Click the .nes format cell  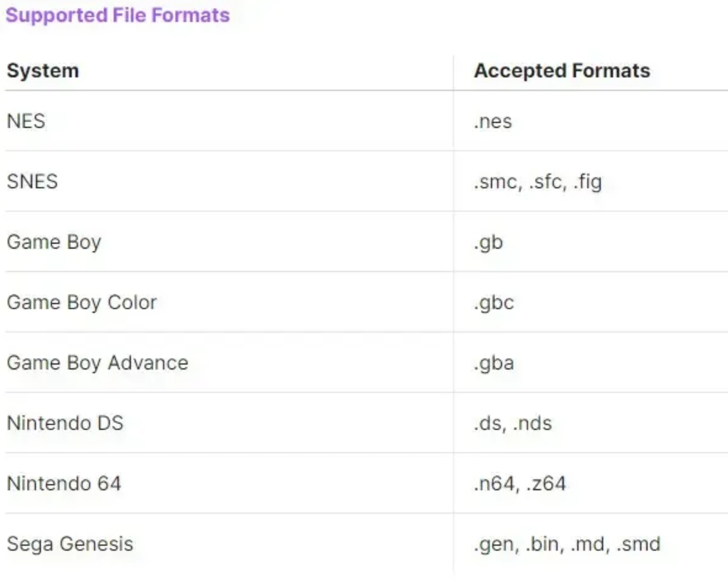(493, 122)
